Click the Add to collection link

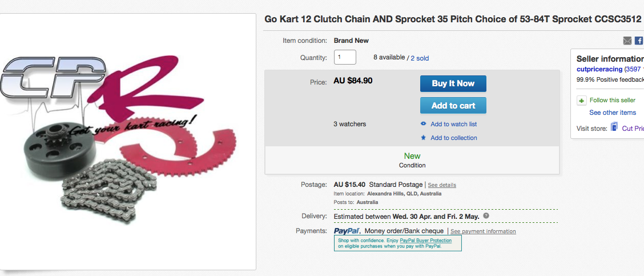point(453,138)
